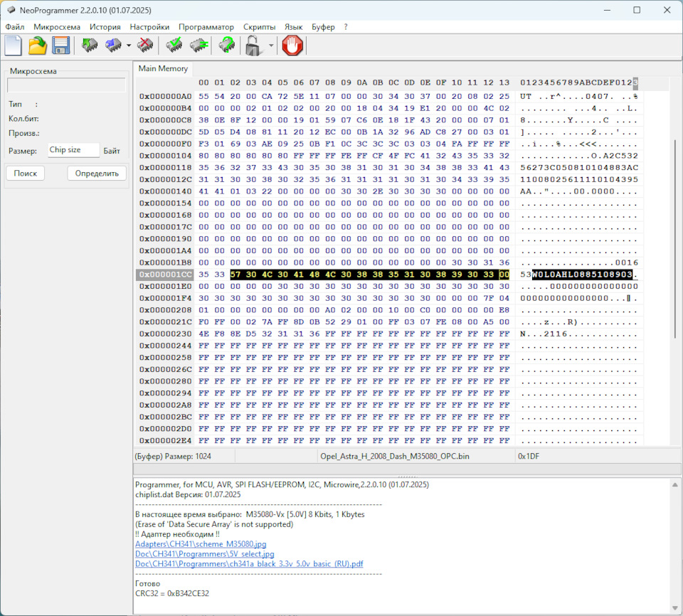Erase the chip with red X icon
The width and height of the screenshot is (683, 616).
145,46
